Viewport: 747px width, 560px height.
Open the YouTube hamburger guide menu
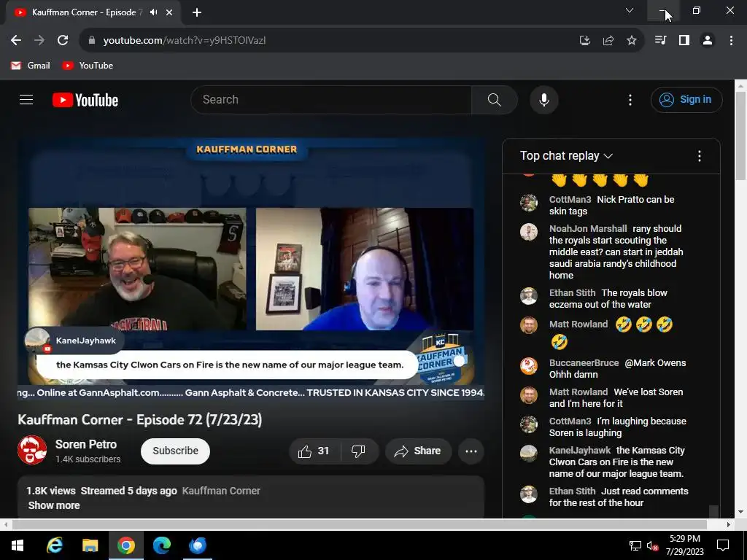point(26,99)
